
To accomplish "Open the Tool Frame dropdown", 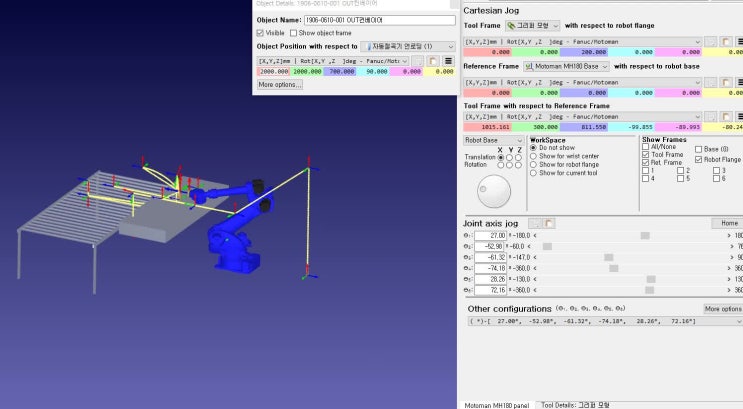I will (x=533, y=26).
